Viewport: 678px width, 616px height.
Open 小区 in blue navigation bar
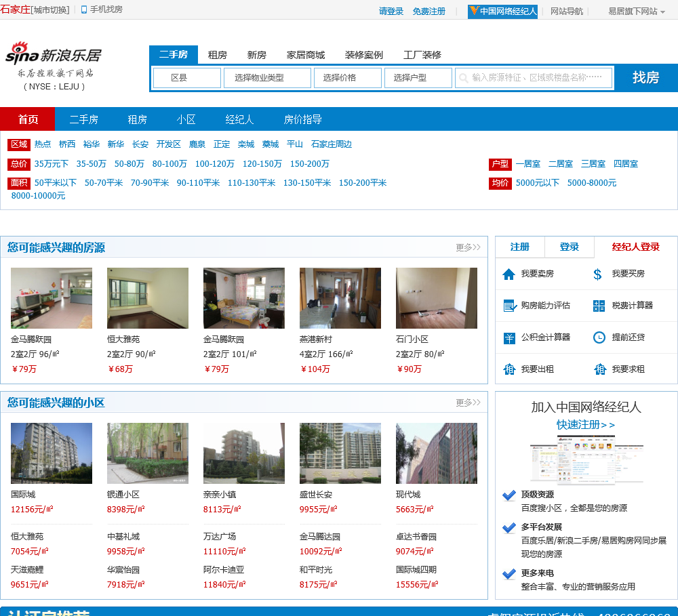[186, 119]
